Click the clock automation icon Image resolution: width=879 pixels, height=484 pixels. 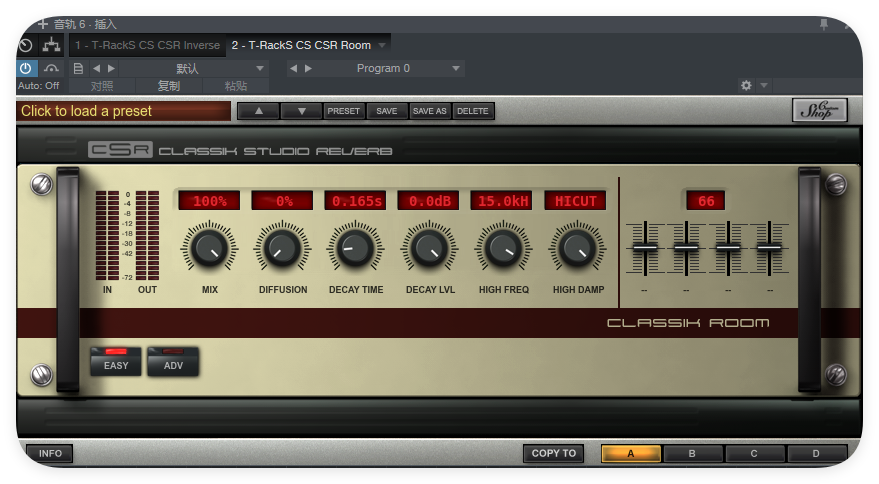[x=26, y=45]
